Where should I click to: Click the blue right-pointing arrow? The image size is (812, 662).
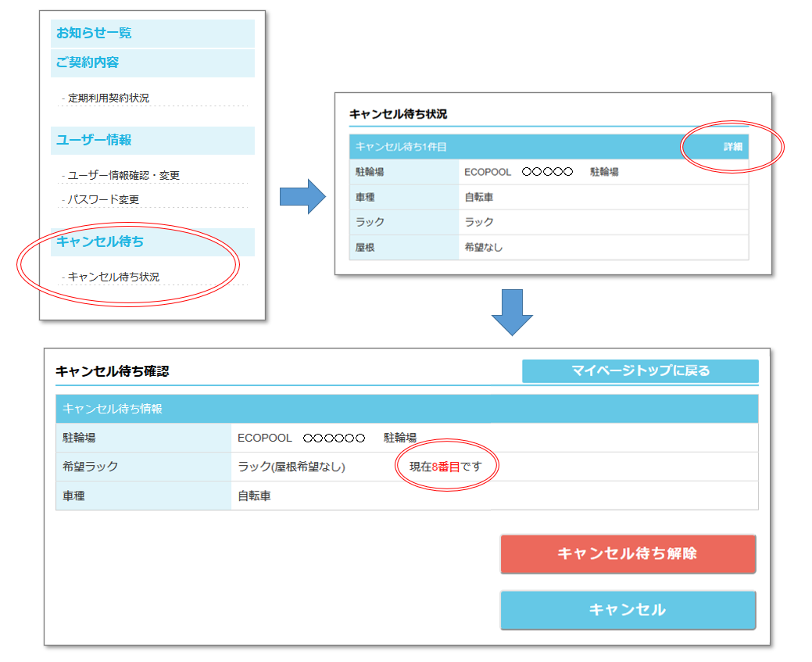coord(302,196)
